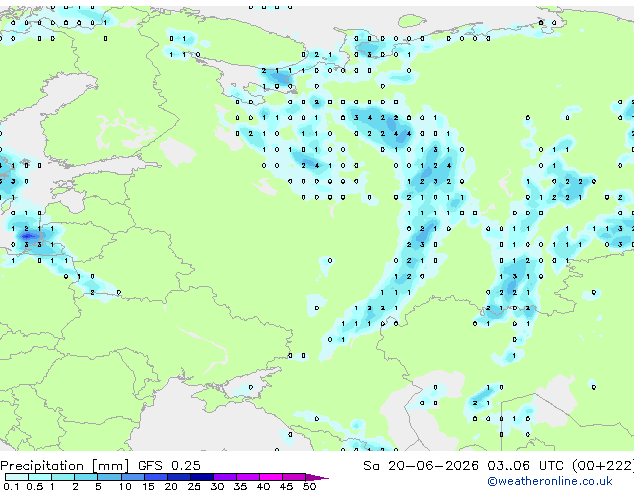Click the legend arrow tip beyond 50 mm
Image resolution: width=634 pixels, height=490 pixels.
pyautogui.click(x=317, y=477)
